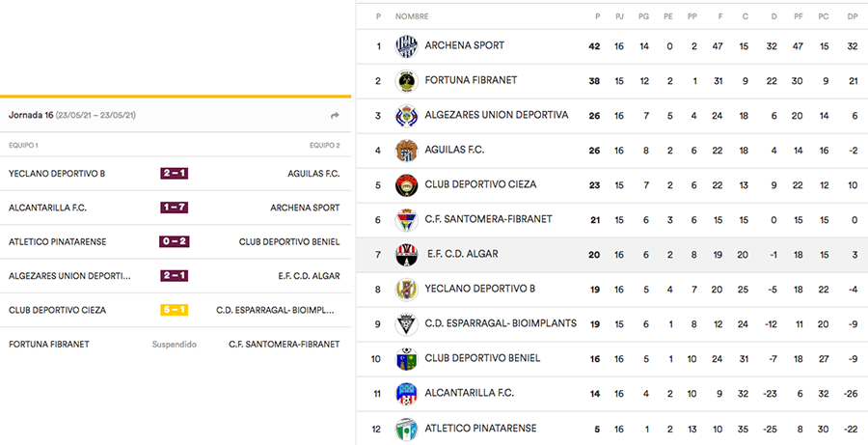Screen dimensions: 868x445
Task: Click the Fortuna Fibranet club badge
Action: [406, 81]
